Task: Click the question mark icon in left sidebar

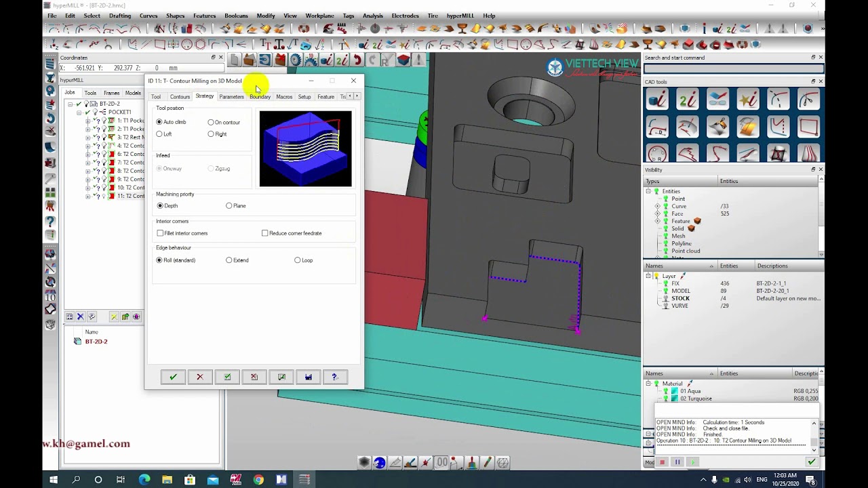Action: 50,222
